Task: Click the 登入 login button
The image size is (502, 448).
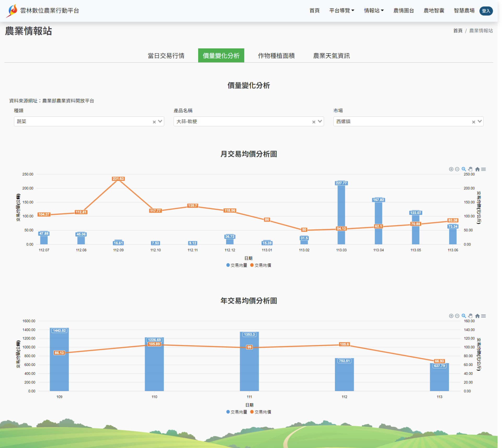Action: point(486,11)
